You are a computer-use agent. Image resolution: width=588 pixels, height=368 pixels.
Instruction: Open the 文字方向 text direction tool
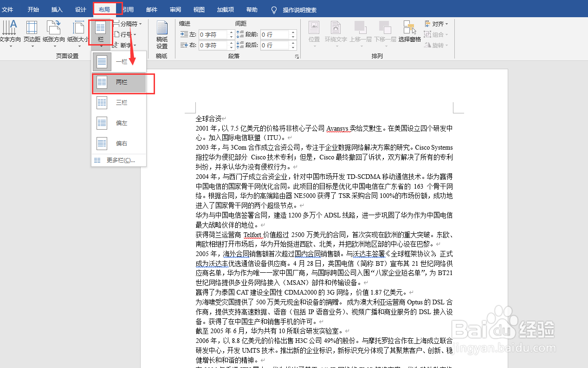pos(10,34)
